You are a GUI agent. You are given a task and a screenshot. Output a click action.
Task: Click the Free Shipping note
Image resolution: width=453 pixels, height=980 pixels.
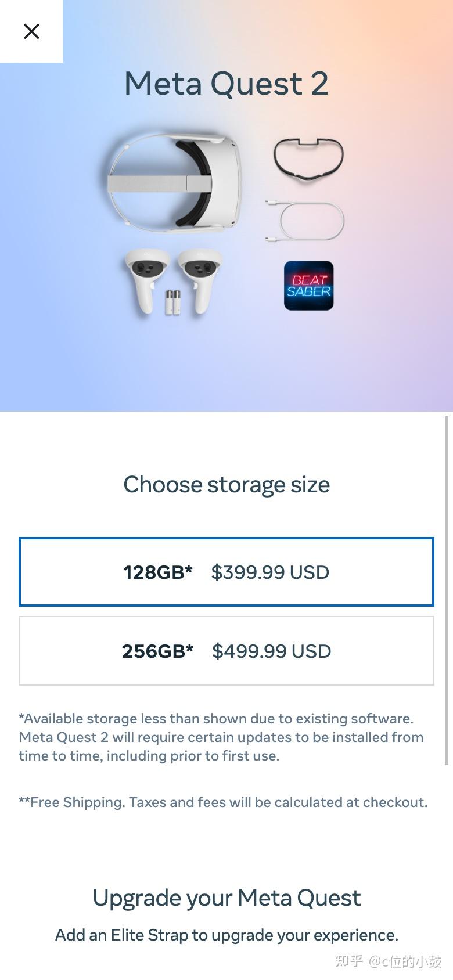click(x=223, y=802)
